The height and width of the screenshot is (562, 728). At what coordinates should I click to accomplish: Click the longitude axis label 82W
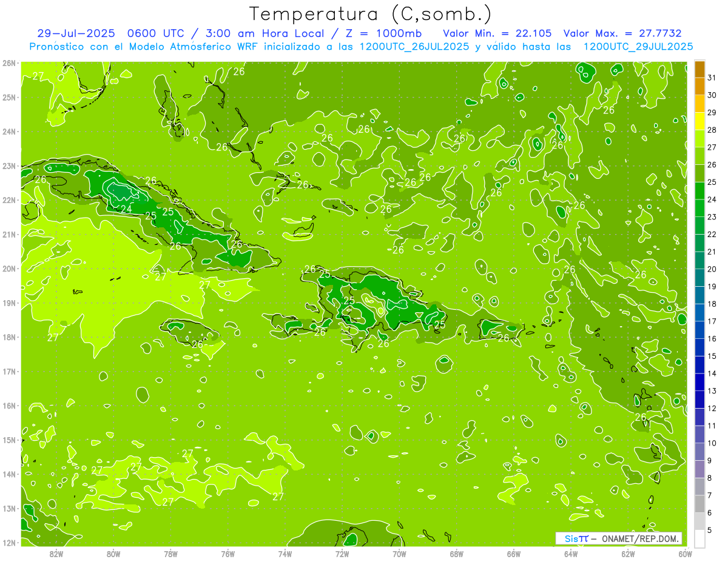click(x=56, y=554)
